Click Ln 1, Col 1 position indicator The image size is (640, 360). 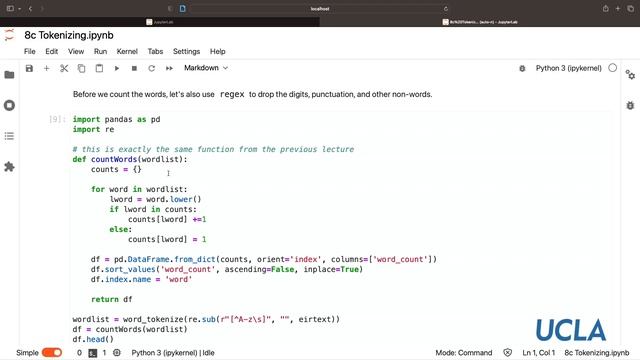tap(538, 353)
